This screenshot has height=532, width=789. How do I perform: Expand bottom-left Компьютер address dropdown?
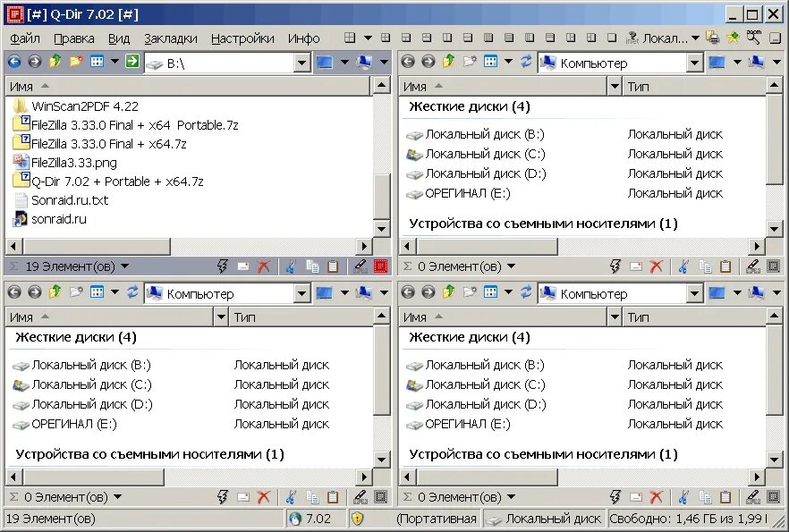point(302,293)
